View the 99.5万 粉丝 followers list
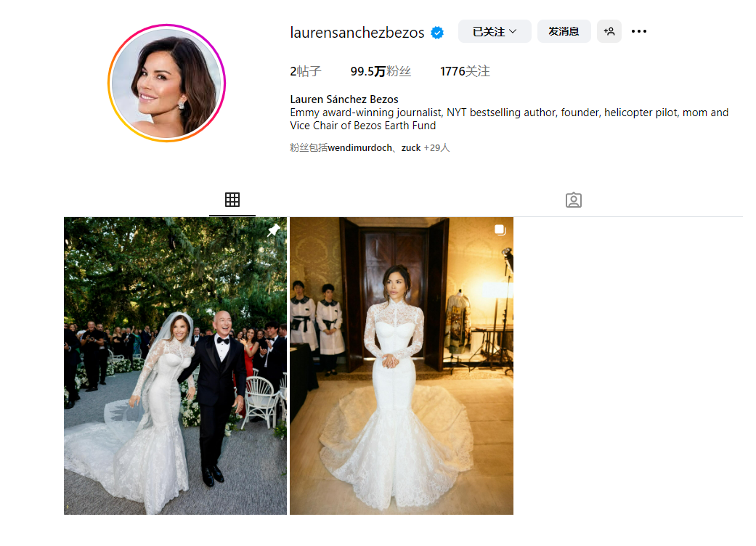756x546 pixels. point(381,71)
